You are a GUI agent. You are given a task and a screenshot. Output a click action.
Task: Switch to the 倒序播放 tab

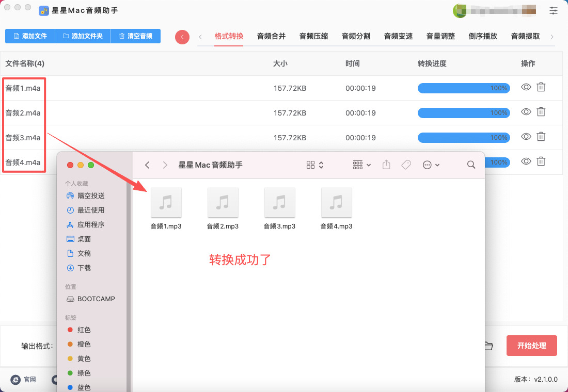click(483, 36)
